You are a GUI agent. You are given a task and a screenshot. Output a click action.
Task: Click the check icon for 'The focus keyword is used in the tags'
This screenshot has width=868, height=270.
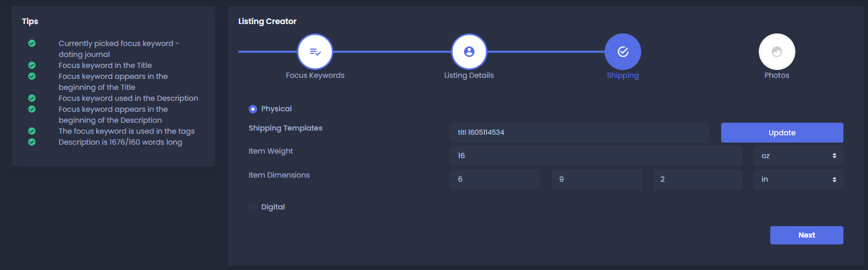32,131
